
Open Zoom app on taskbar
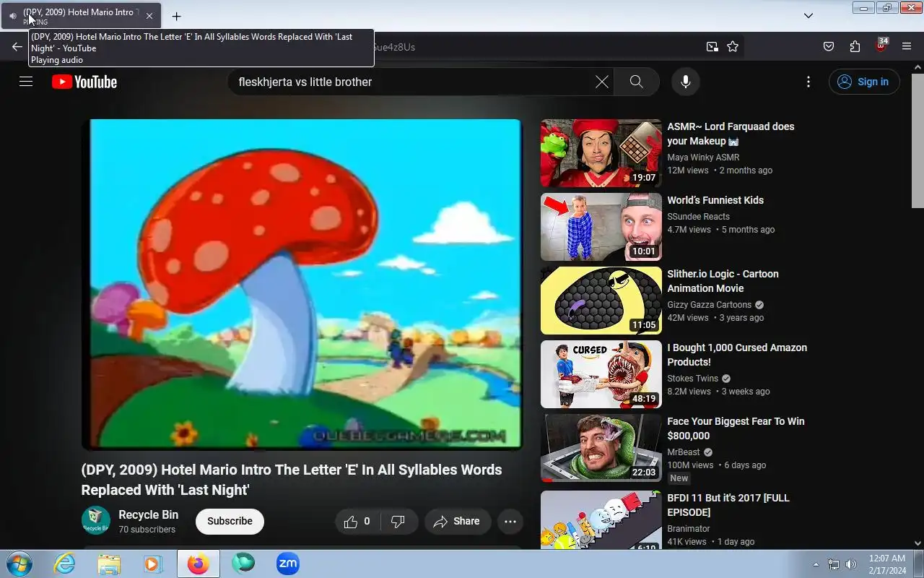(x=287, y=564)
